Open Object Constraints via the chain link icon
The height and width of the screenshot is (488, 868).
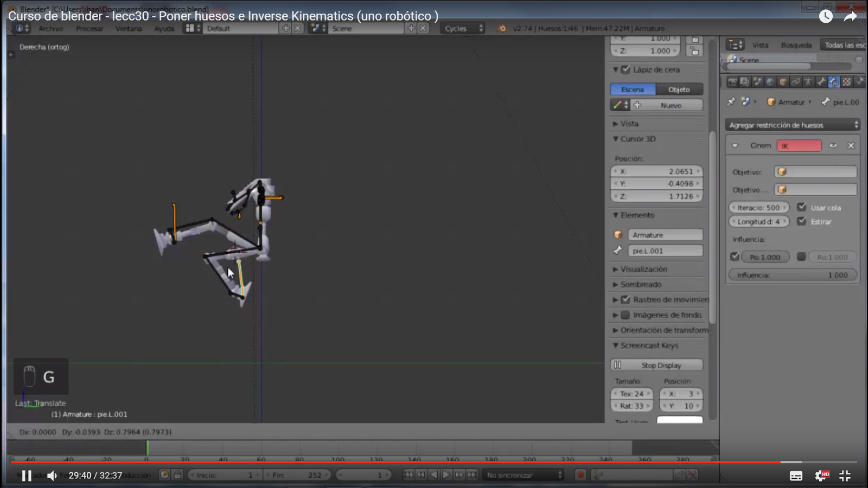pyautogui.click(x=796, y=81)
